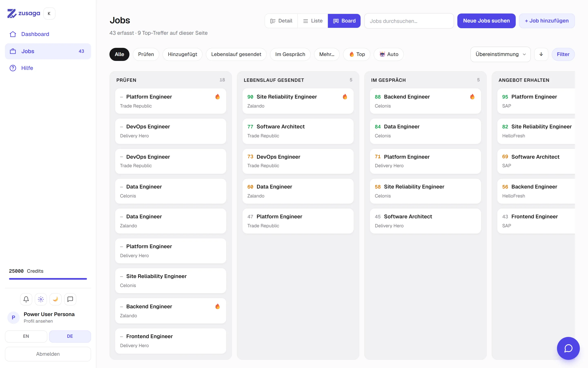The width and height of the screenshot is (588, 368).
Task: Open Delivery Hero Platform Engineer in Prüfen
Action: (170, 251)
